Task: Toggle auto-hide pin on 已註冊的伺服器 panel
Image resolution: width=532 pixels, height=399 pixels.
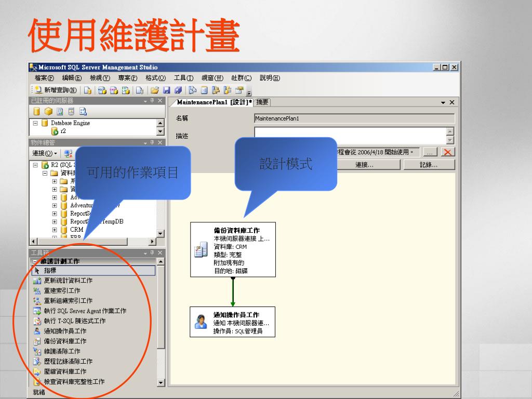Action: coord(152,101)
